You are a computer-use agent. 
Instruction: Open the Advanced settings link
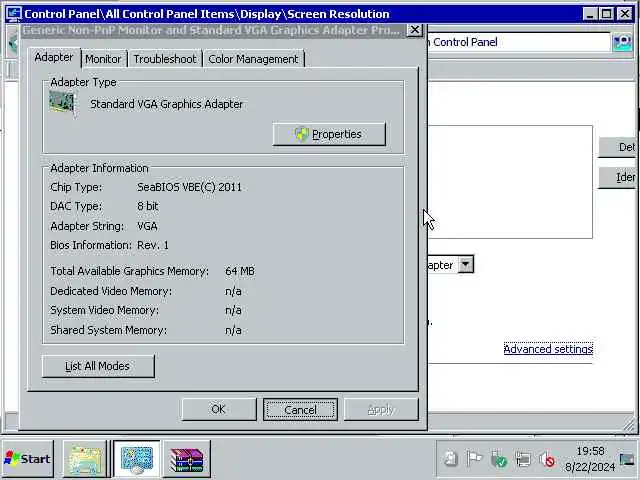click(x=548, y=349)
